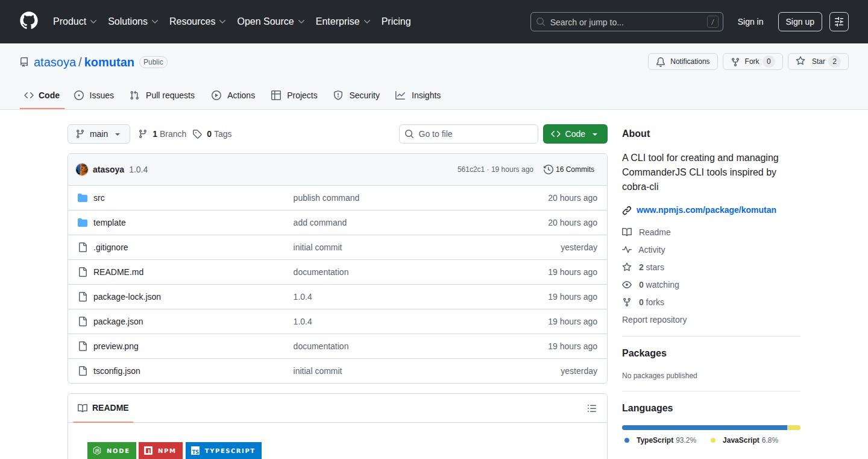Click the JavaScript yellow language bar segment
This screenshot has width=868, height=459.
pyautogui.click(x=794, y=428)
